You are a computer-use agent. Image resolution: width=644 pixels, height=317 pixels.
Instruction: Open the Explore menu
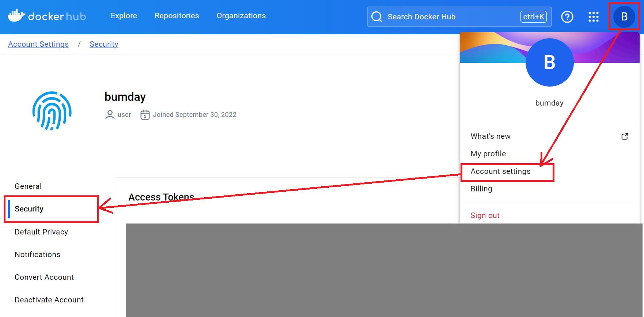click(124, 16)
